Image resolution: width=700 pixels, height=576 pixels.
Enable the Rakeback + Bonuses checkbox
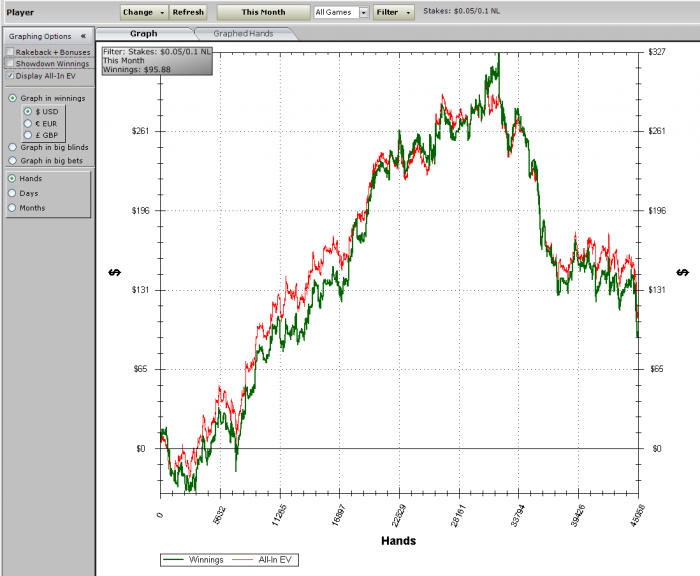tap(10, 52)
